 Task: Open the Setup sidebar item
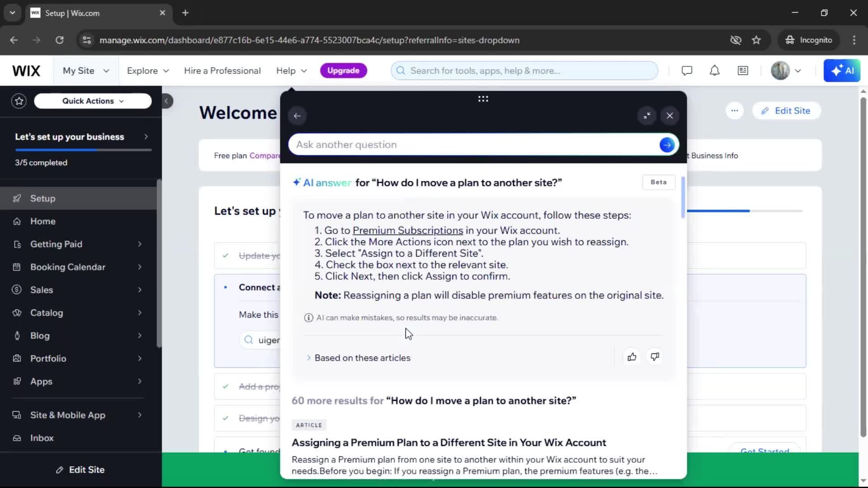pos(78,198)
